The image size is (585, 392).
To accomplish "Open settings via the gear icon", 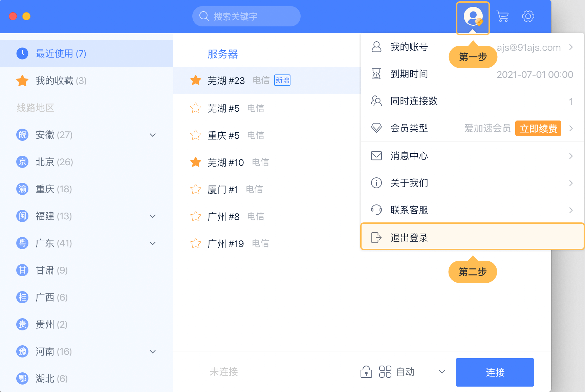I will point(528,16).
